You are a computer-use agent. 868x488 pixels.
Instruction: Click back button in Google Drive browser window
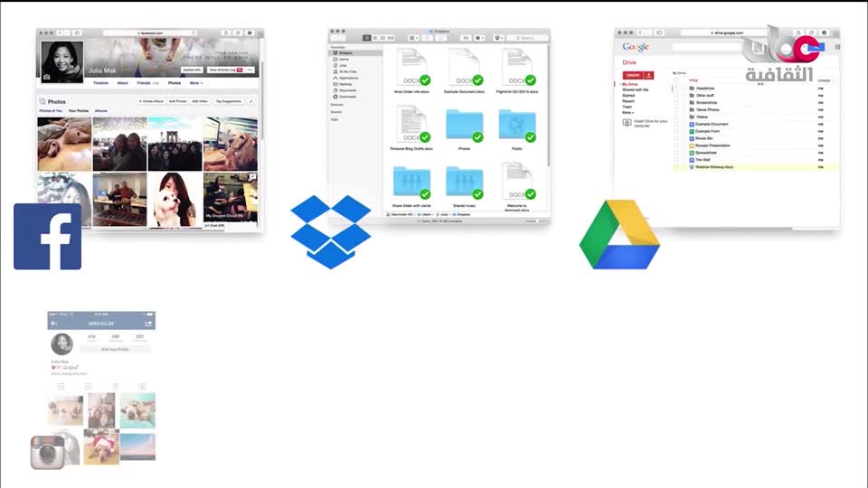[x=641, y=33]
